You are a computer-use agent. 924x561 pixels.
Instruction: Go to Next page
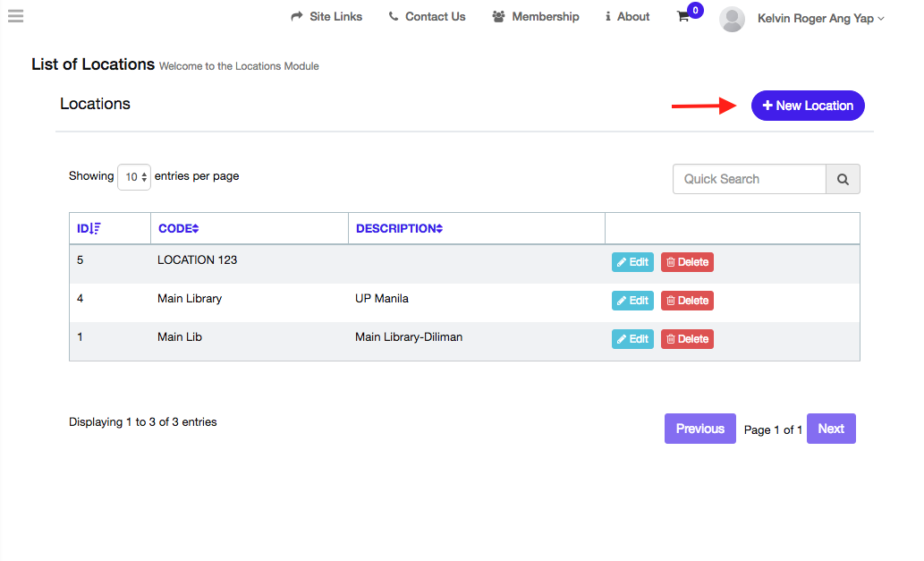(x=831, y=429)
